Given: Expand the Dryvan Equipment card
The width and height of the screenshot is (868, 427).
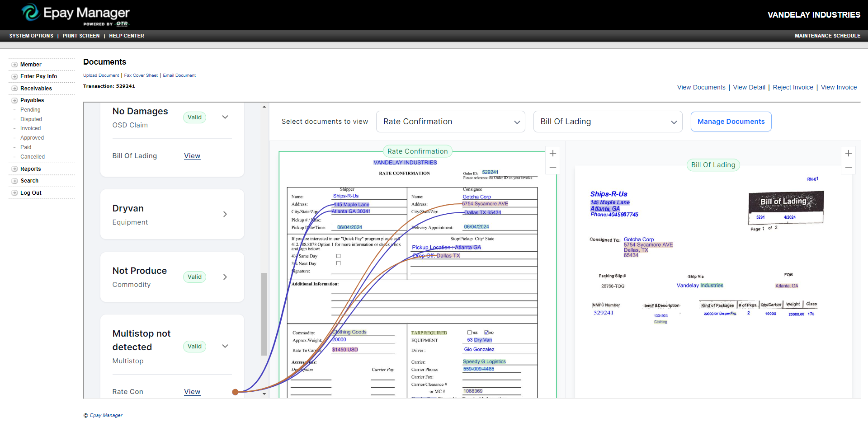Looking at the screenshot, I should [x=225, y=214].
